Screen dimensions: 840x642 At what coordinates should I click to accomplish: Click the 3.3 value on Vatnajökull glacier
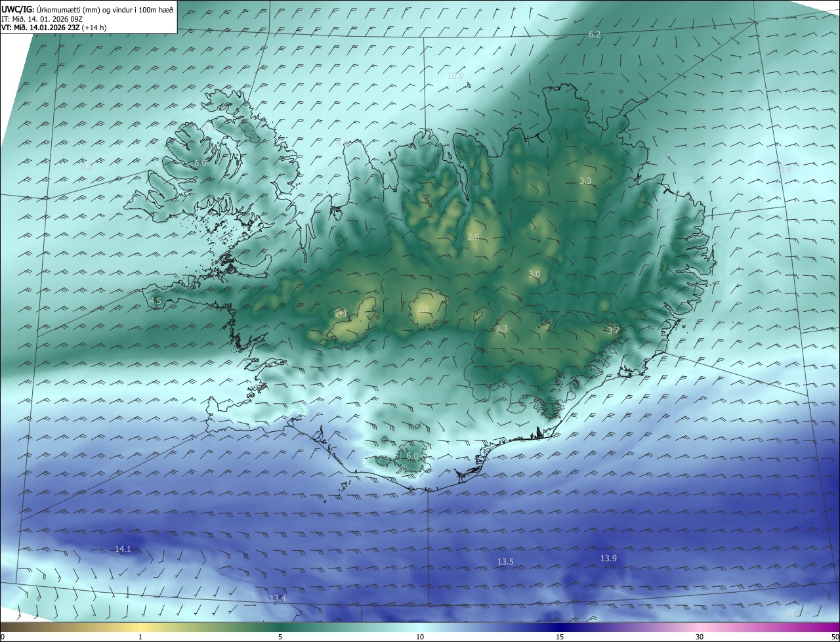click(502, 328)
